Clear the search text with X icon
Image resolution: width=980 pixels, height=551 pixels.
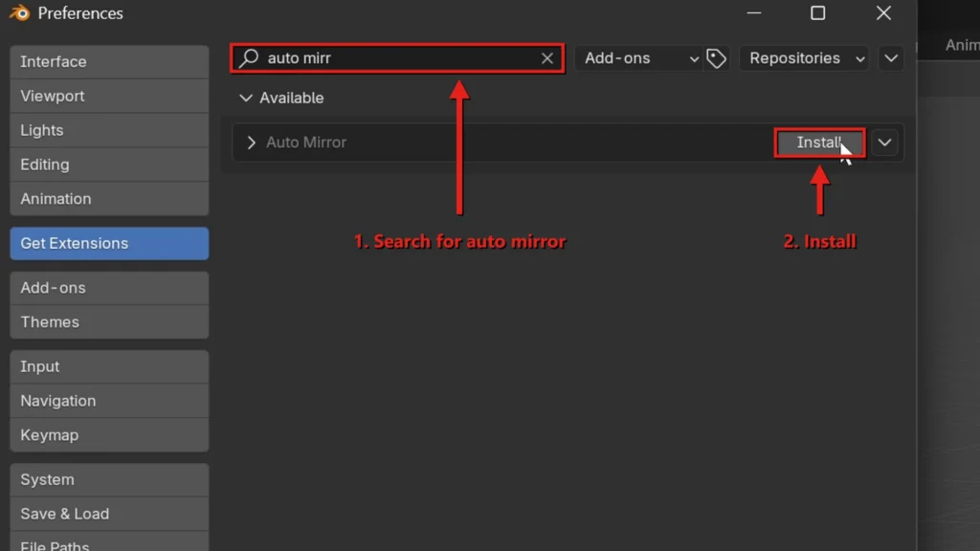(x=546, y=58)
